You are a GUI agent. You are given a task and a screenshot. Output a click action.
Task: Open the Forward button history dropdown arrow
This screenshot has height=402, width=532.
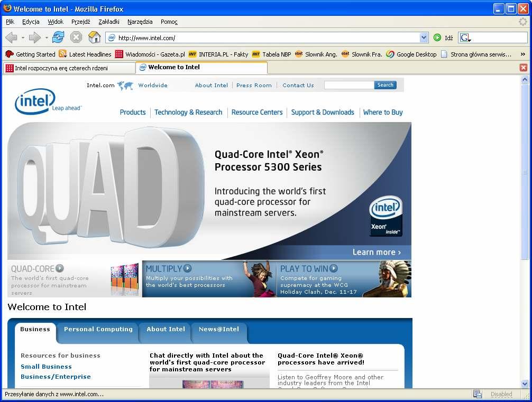pos(46,38)
